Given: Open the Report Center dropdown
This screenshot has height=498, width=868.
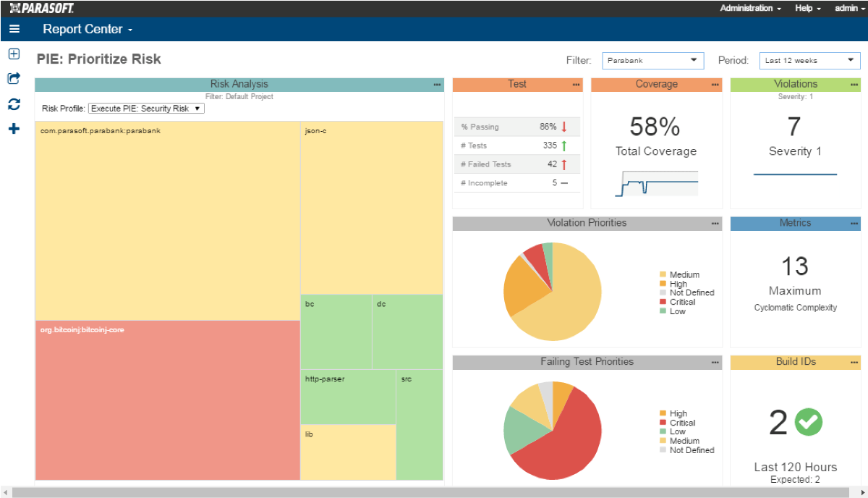Looking at the screenshot, I should pyautogui.click(x=88, y=30).
